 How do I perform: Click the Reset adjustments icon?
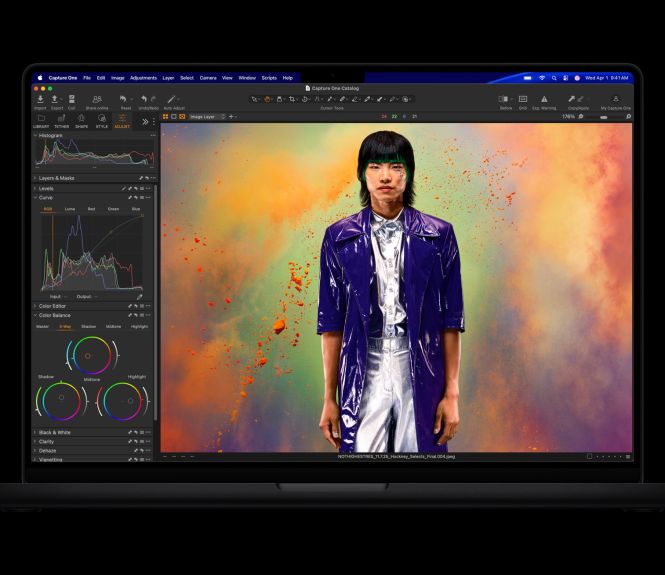[x=123, y=99]
